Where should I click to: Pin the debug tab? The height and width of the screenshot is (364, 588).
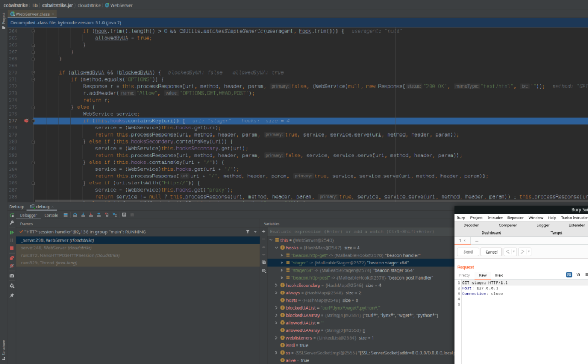click(11, 295)
